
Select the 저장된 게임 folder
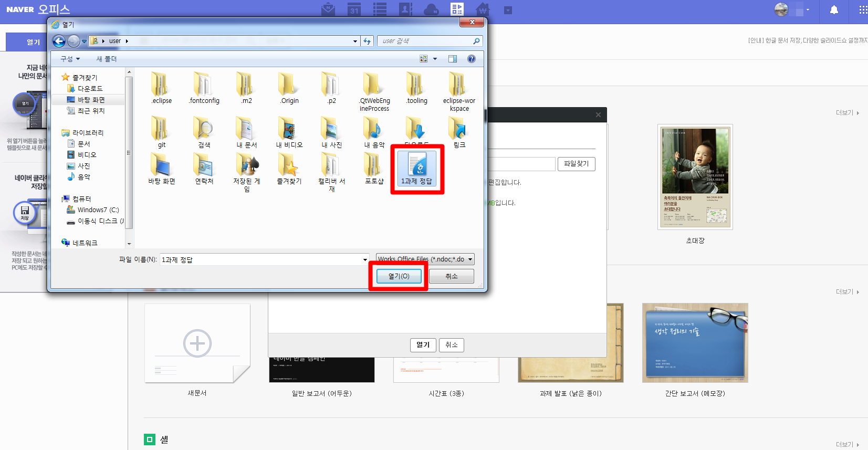point(247,172)
